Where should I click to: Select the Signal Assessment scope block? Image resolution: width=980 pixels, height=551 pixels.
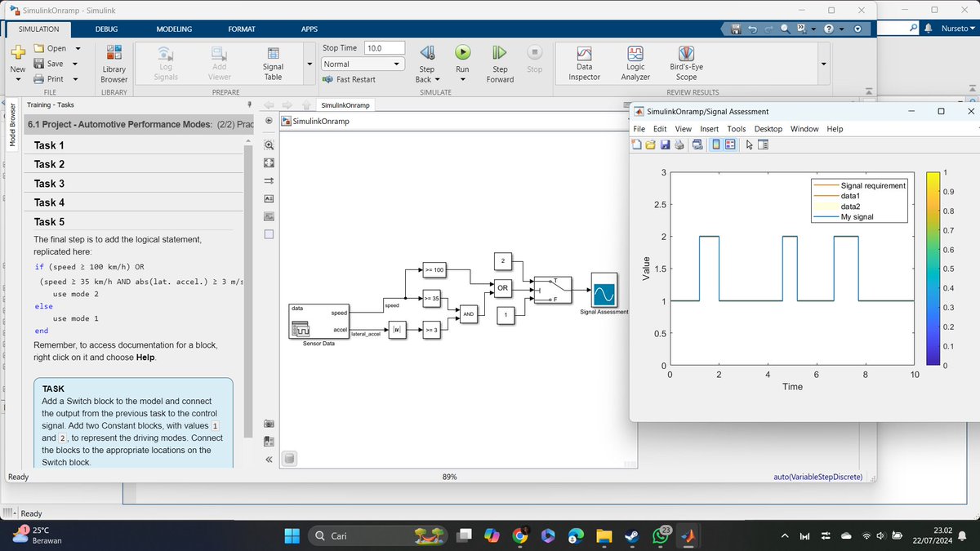(x=604, y=291)
